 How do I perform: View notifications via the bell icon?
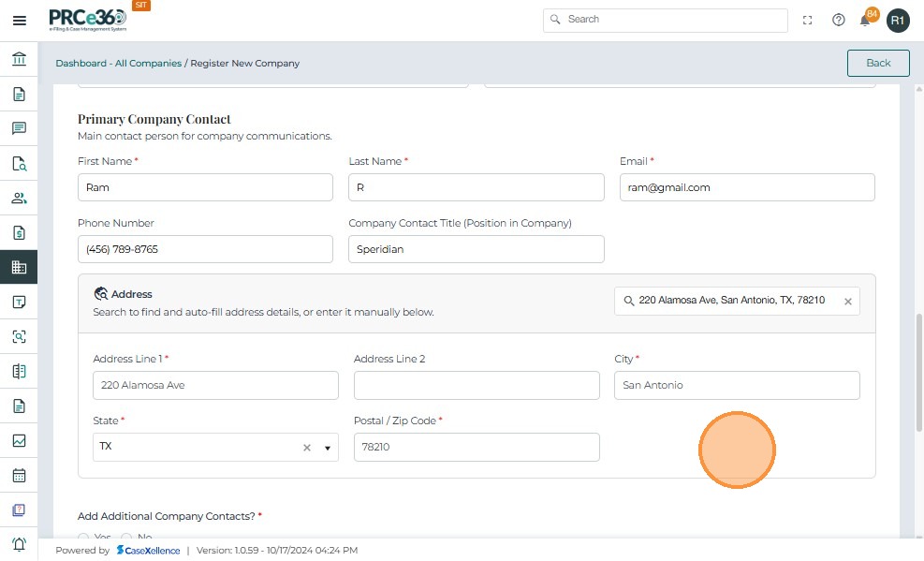click(x=866, y=21)
